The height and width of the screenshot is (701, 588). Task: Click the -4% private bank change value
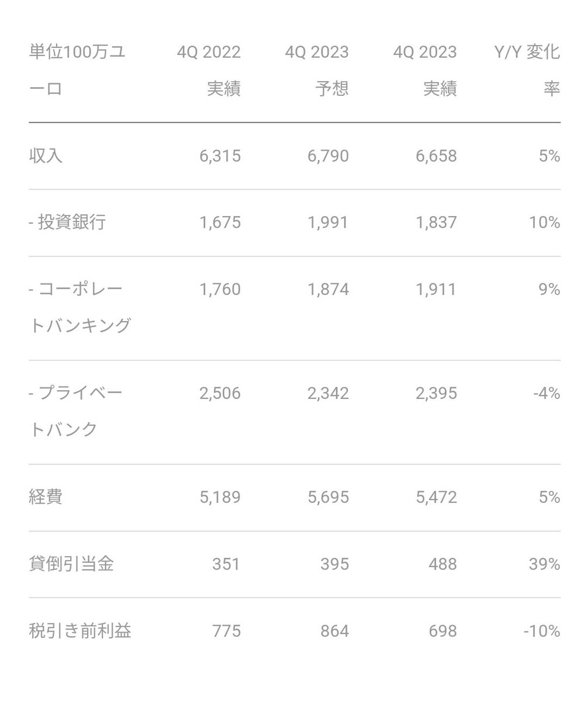click(547, 393)
